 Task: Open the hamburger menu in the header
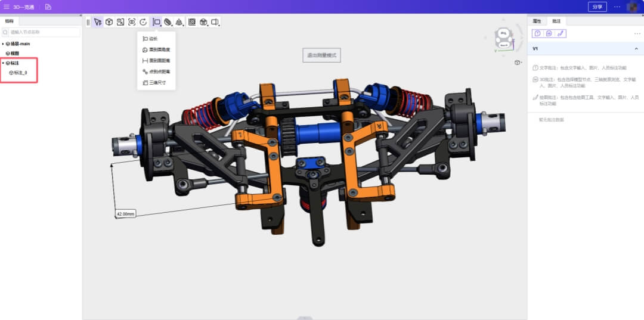(7, 7)
